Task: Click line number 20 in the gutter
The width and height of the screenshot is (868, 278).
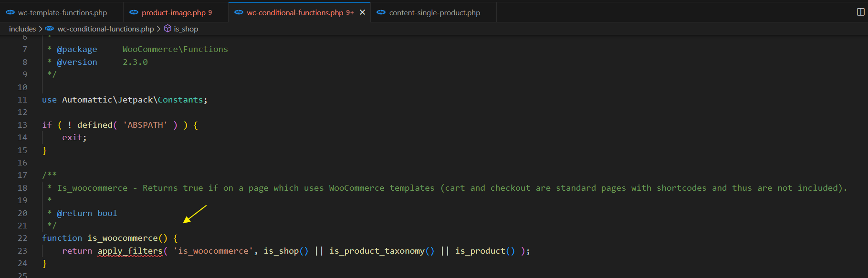Action: pos(22,213)
